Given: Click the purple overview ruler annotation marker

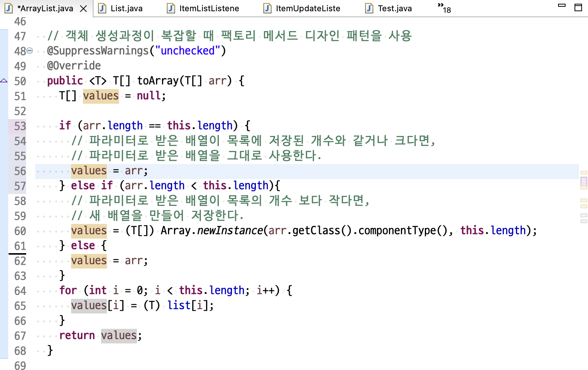Looking at the screenshot, I should 584,181.
